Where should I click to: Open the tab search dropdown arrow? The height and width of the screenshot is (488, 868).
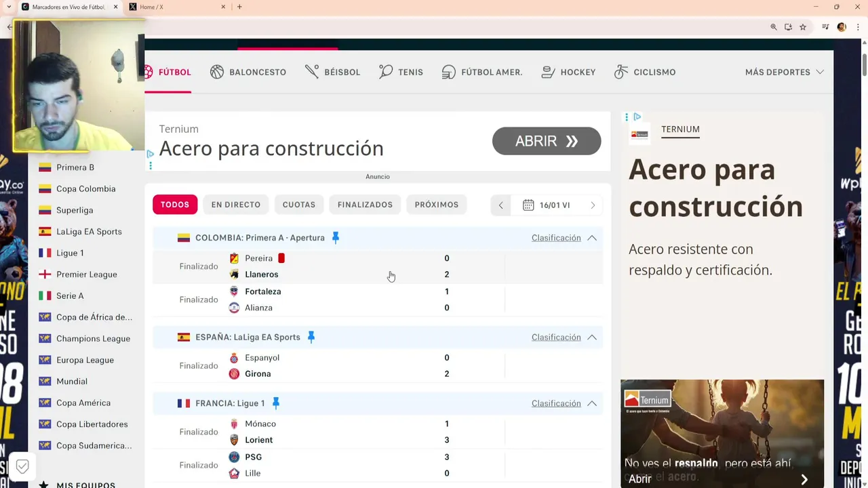click(9, 7)
